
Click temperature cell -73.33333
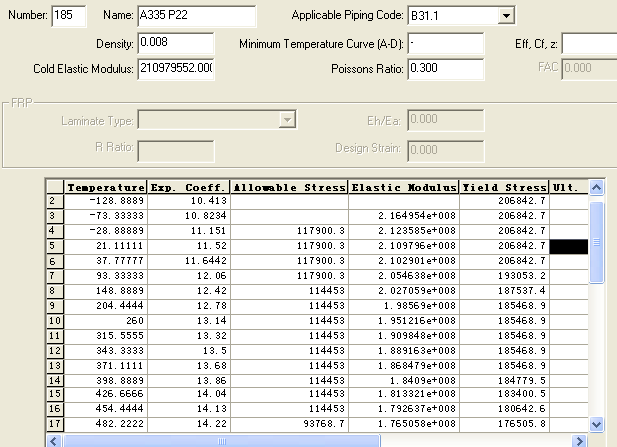point(105,216)
